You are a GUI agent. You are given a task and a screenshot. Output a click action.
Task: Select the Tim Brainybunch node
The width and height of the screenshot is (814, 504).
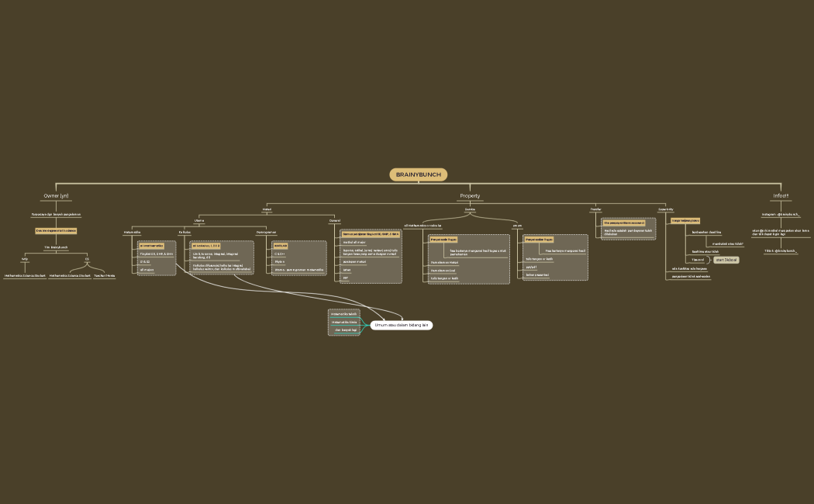(56, 247)
